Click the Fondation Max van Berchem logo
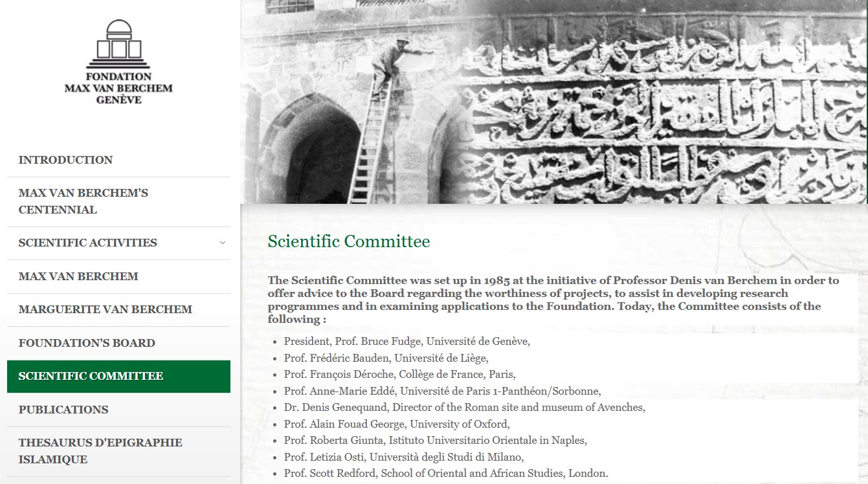Viewport: 868px width, 484px height. tap(118, 63)
